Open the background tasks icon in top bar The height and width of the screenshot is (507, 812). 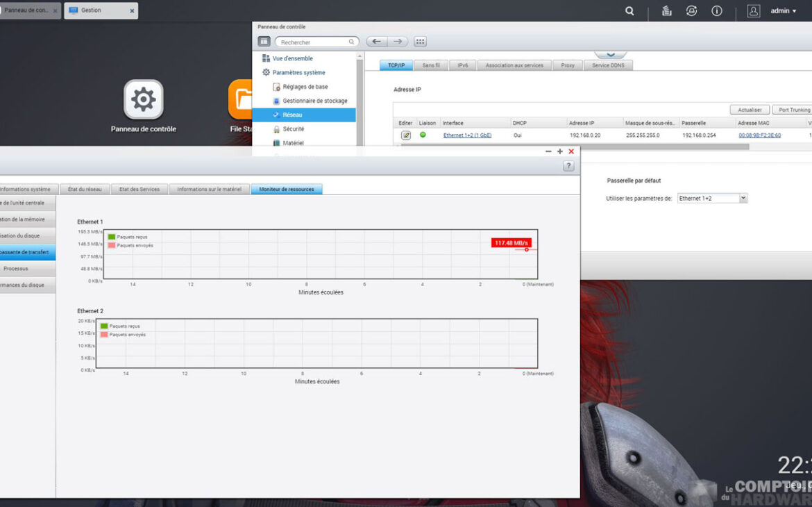point(666,11)
